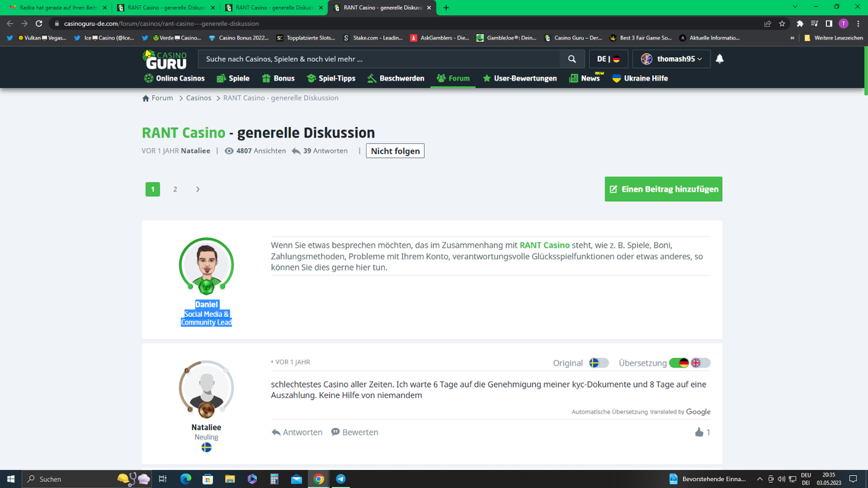Image resolution: width=868 pixels, height=488 pixels.
Task: Open the Windows notification center
Action: point(853,479)
